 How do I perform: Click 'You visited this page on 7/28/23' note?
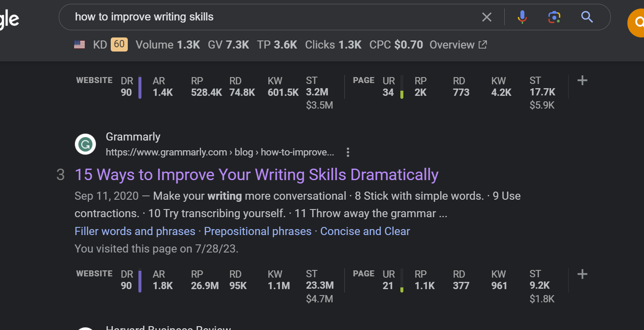pyautogui.click(x=156, y=249)
